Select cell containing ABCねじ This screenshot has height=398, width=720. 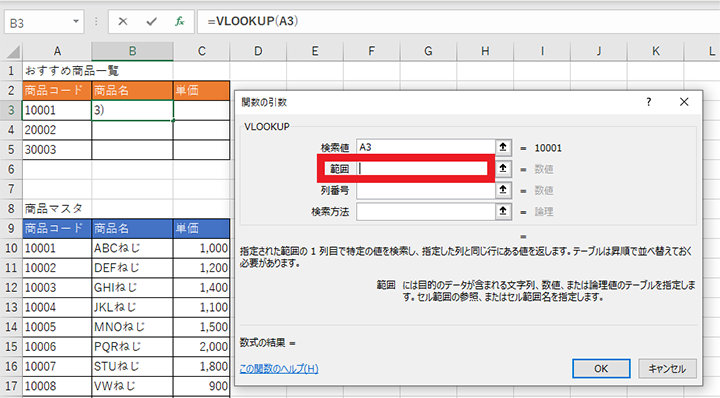coord(132,248)
